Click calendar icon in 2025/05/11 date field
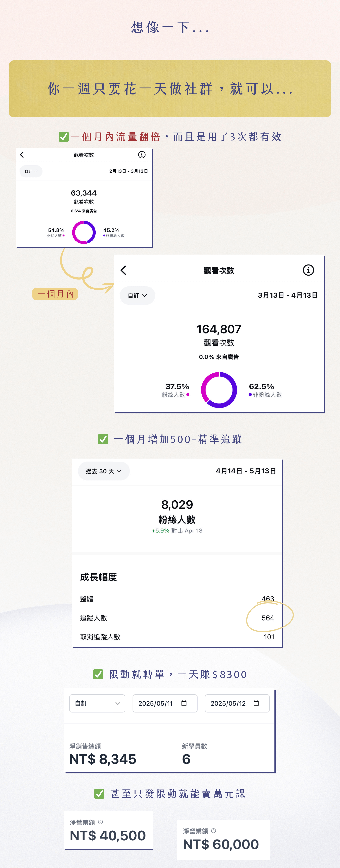The width and height of the screenshot is (340, 868). tap(184, 703)
